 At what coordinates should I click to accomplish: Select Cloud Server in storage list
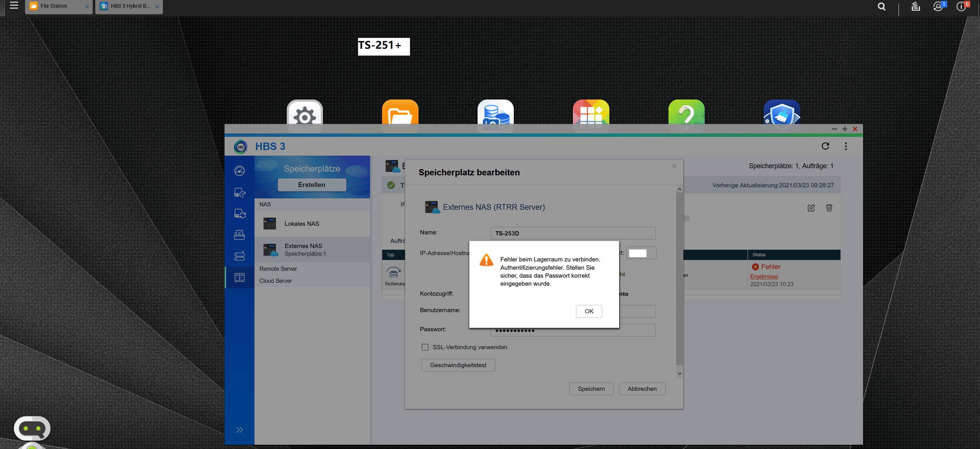pos(275,281)
